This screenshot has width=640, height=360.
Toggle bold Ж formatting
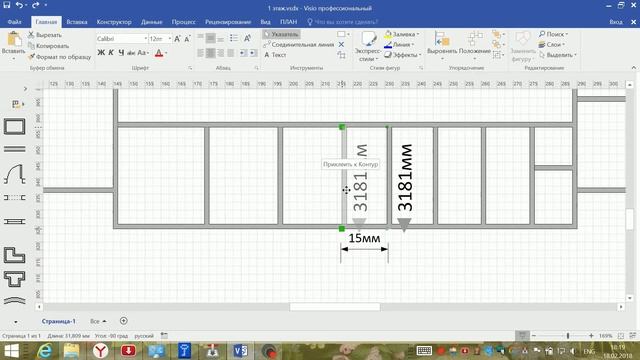coord(101,53)
